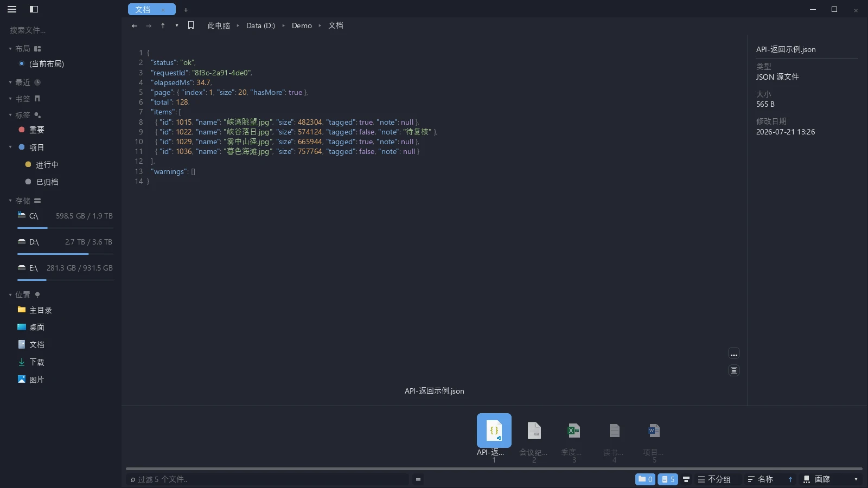Collapse the 存储 section

coord(10,201)
